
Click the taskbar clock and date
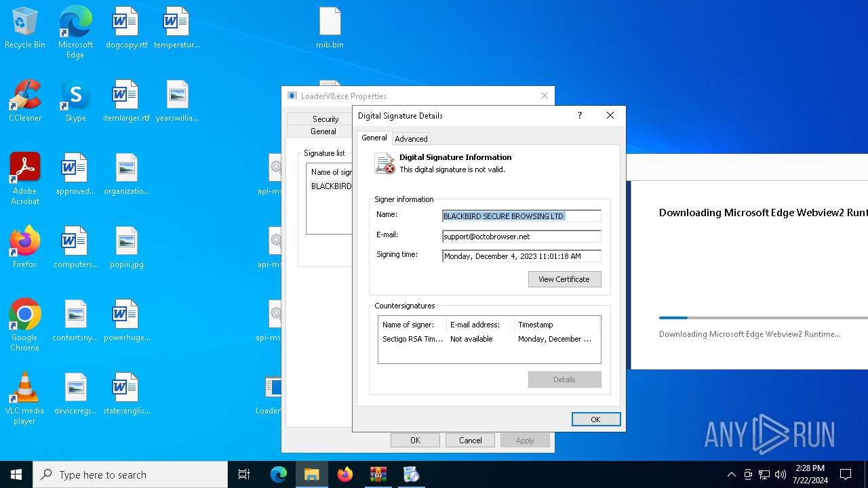(x=810, y=474)
